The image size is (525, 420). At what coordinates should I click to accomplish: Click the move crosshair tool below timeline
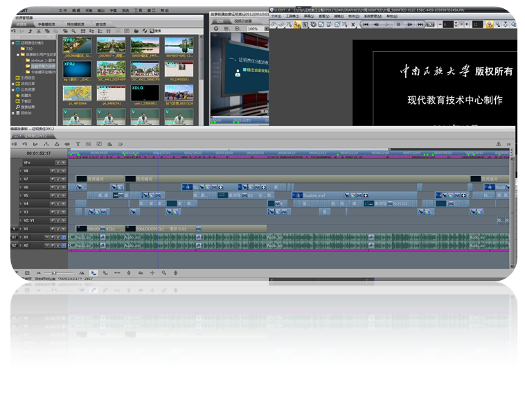(x=152, y=273)
